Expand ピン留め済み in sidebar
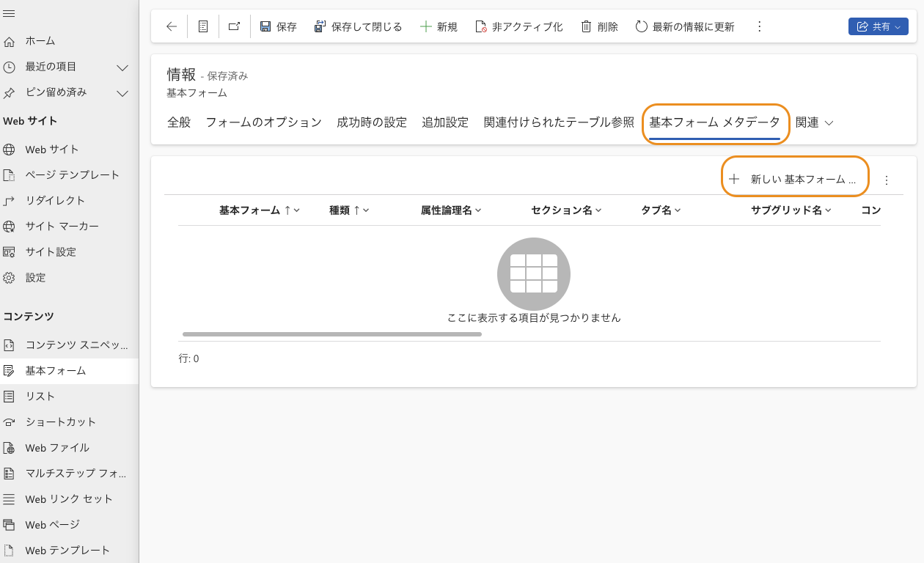This screenshot has height=563, width=924. [x=122, y=93]
